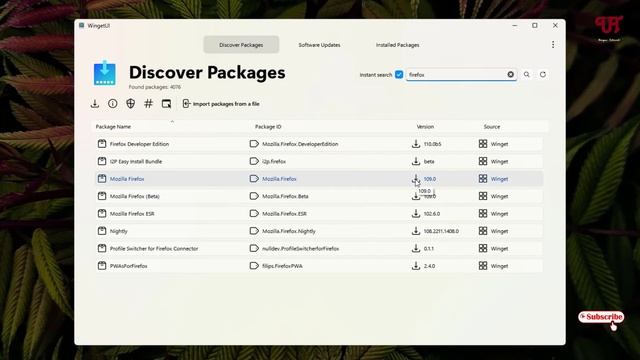Click the Subscribe button overlay
Image resolution: width=640 pixels, height=360 pixels.
(601, 317)
